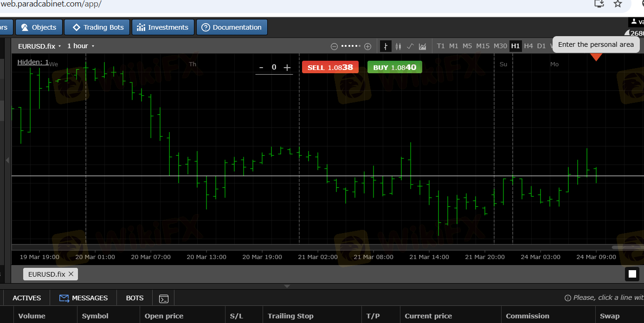Select the M1 timeframe
The width and height of the screenshot is (644, 323).
tap(454, 46)
